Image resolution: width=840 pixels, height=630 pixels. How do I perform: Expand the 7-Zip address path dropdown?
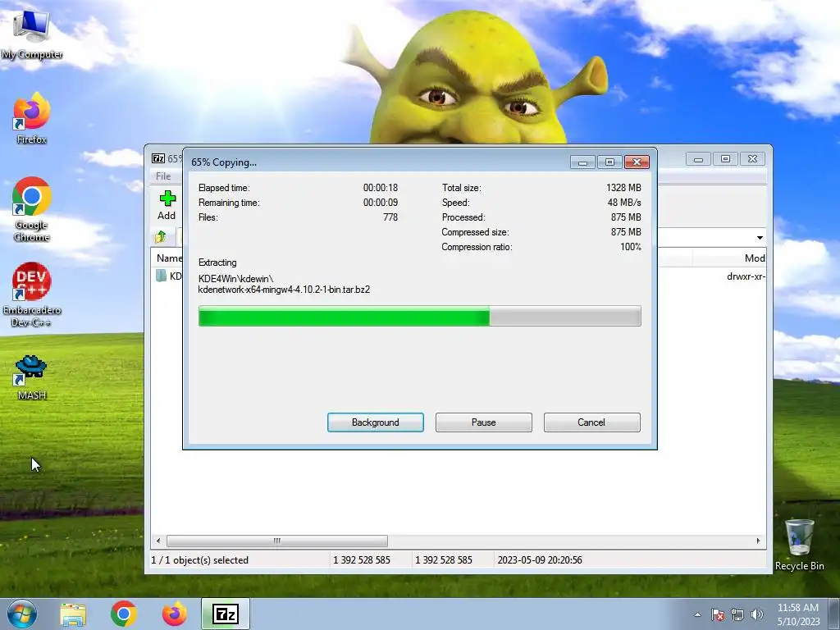[x=760, y=237]
